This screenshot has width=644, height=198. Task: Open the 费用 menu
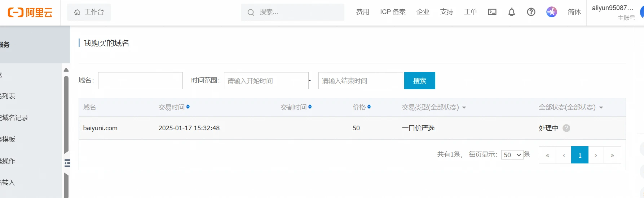pos(362,12)
